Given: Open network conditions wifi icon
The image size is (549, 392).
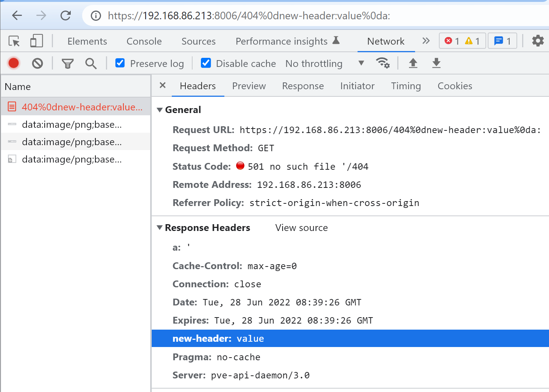Looking at the screenshot, I should tap(383, 63).
